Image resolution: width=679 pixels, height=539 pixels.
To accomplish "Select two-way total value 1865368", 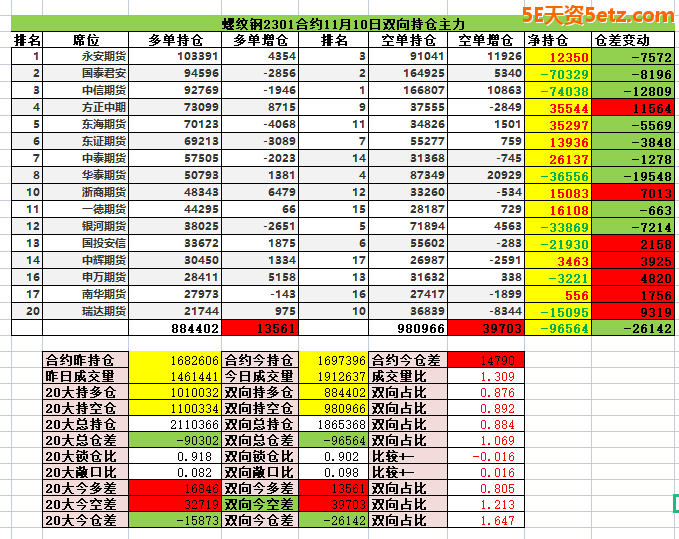I will (333, 424).
